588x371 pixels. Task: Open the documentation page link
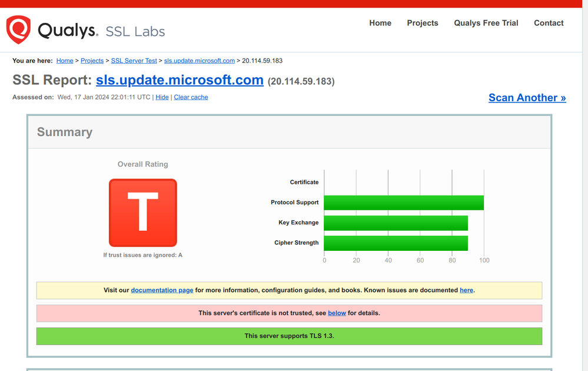coord(162,290)
